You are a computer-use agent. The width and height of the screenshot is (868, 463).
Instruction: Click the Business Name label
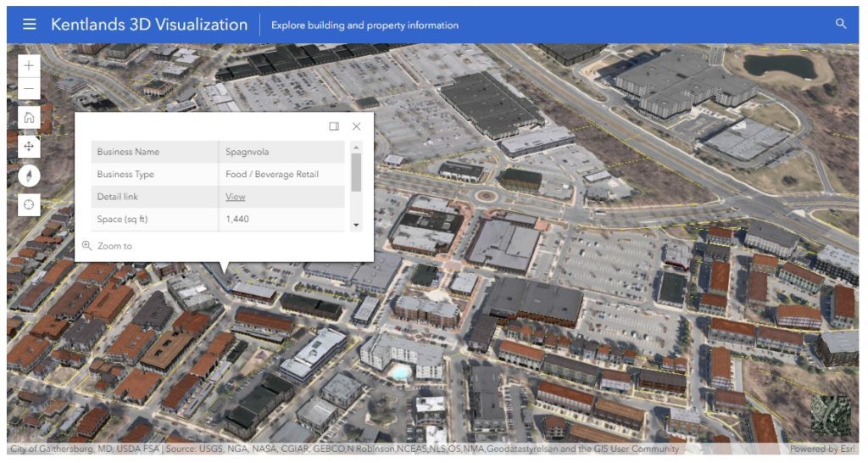point(128,152)
